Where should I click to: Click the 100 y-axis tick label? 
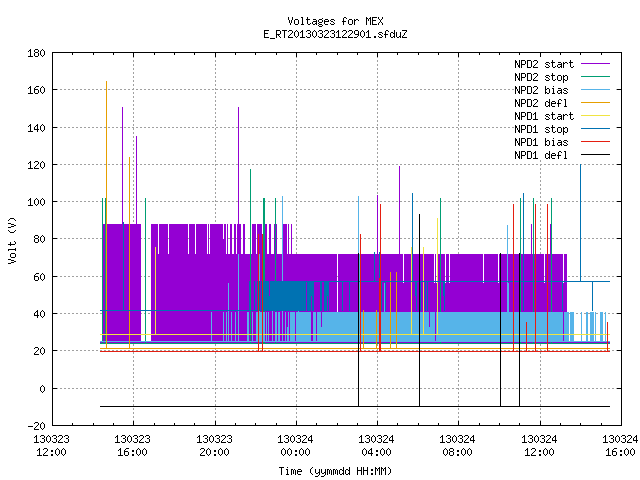36,202
